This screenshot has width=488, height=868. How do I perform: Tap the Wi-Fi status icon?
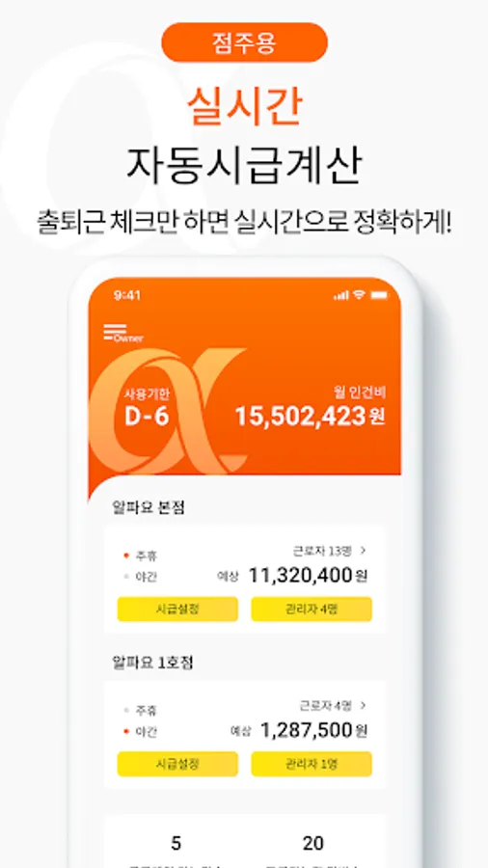click(x=360, y=295)
